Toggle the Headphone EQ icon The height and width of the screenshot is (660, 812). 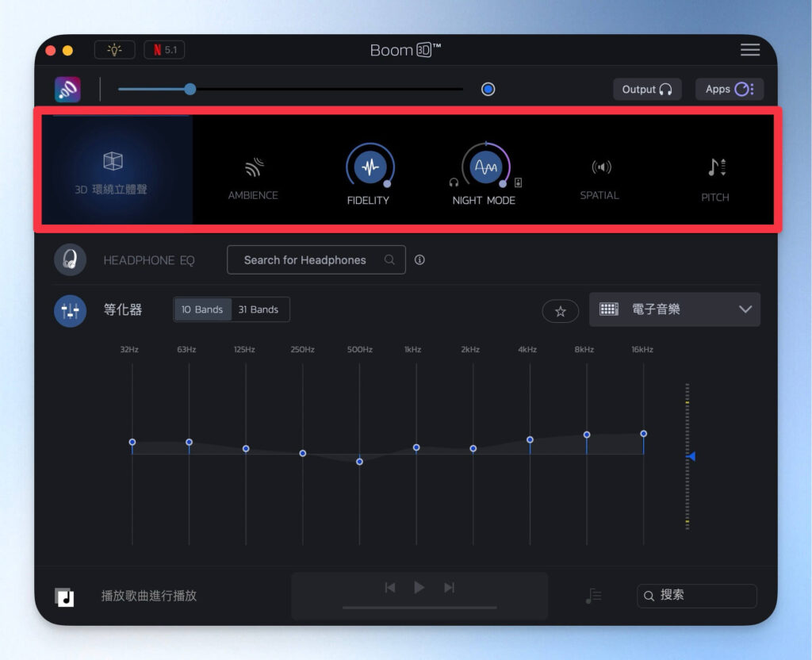coord(70,260)
